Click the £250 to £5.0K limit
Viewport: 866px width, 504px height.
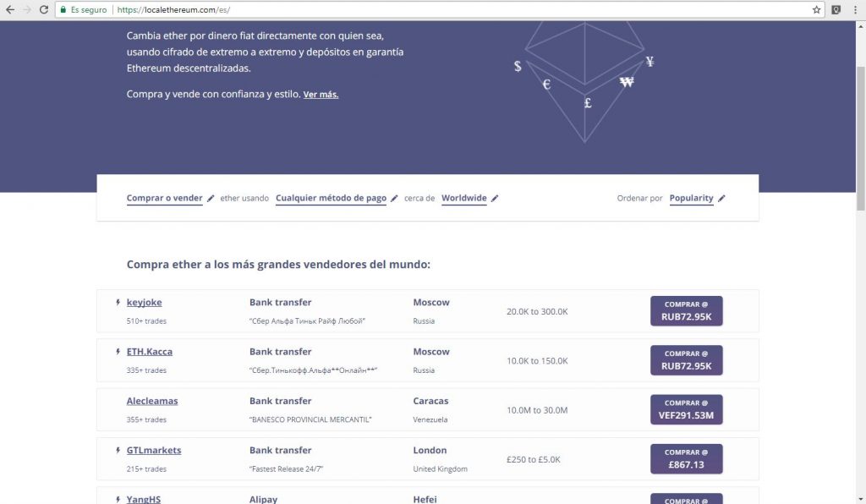(x=534, y=459)
